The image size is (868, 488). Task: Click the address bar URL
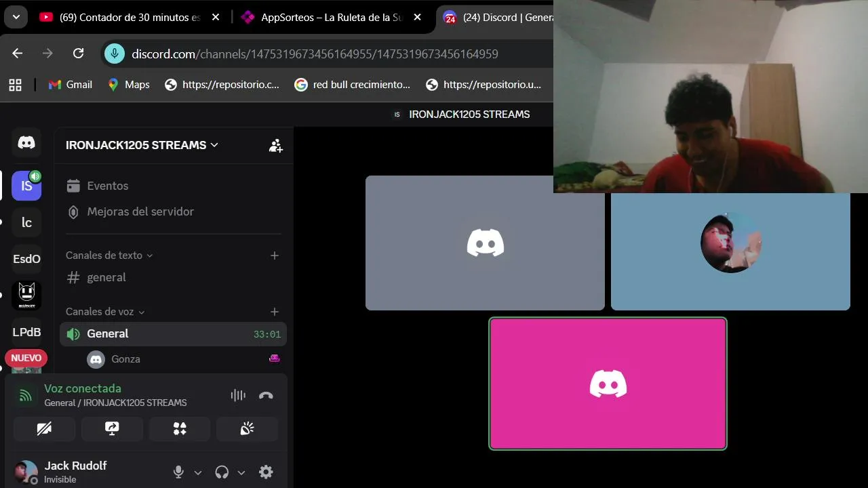tap(315, 54)
